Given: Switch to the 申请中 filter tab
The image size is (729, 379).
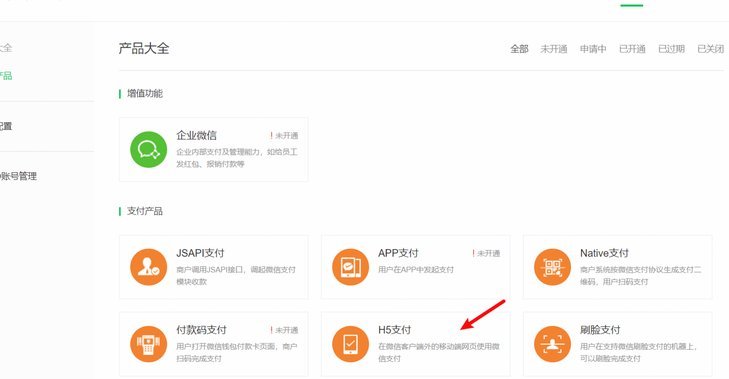Looking at the screenshot, I should tap(593, 49).
